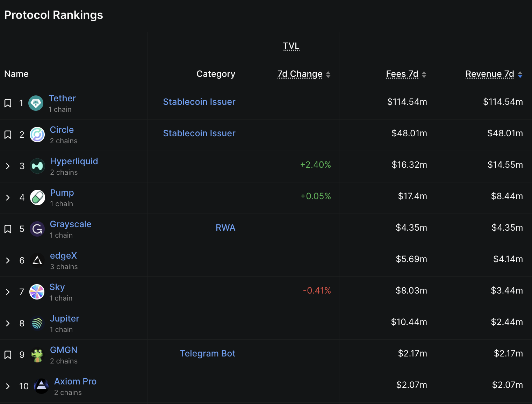
Task: Expand the edgeX sub-protocols row
Action: (8, 260)
